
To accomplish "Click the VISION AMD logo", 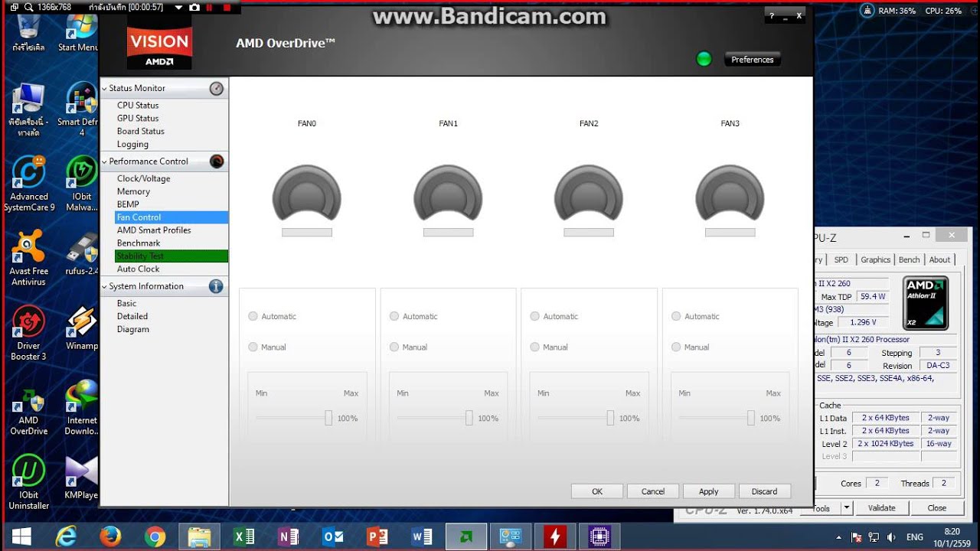I will pyautogui.click(x=159, y=45).
